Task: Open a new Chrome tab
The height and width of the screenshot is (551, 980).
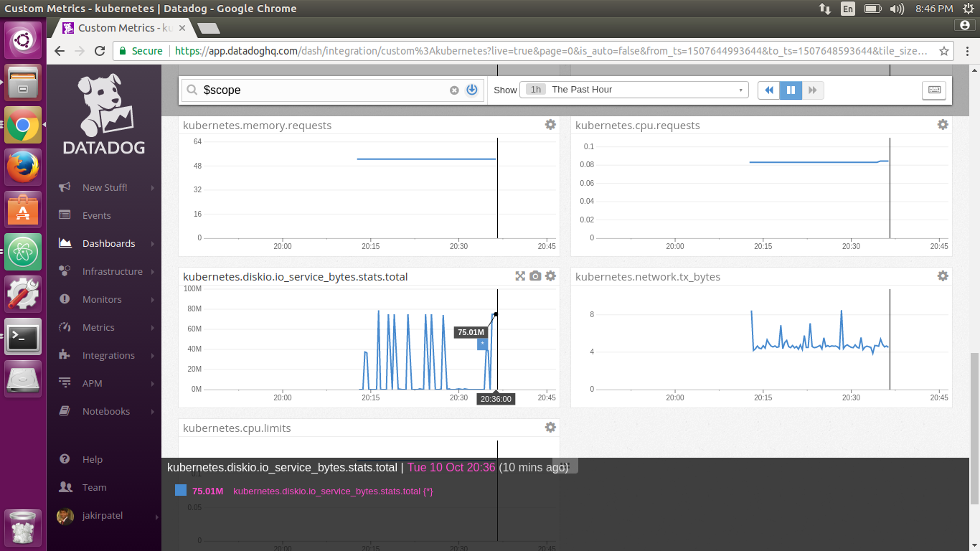Action: click(208, 28)
